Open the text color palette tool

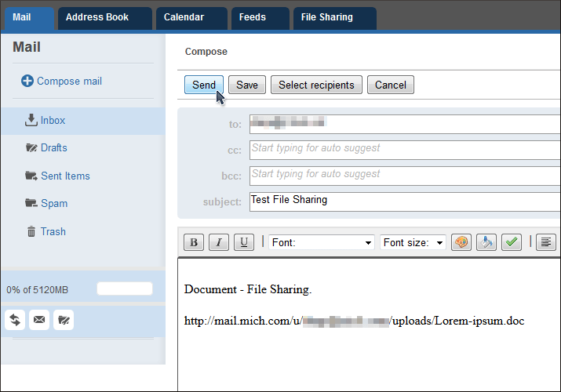(461, 242)
